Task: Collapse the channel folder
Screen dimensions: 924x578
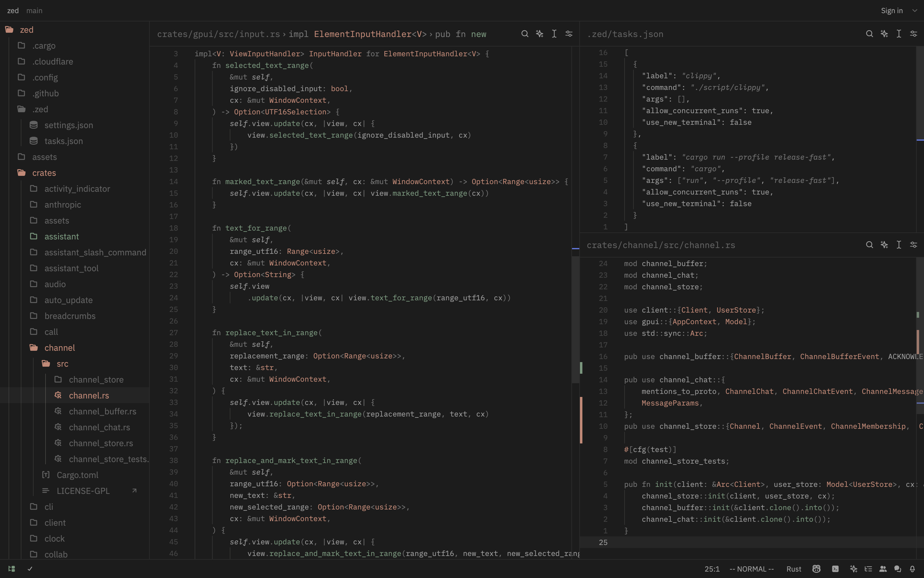Action: [x=75, y=348]
